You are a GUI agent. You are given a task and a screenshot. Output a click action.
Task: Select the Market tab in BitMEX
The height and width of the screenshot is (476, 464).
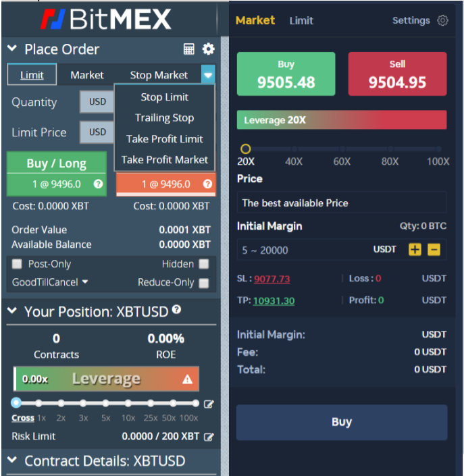(87, 75)
